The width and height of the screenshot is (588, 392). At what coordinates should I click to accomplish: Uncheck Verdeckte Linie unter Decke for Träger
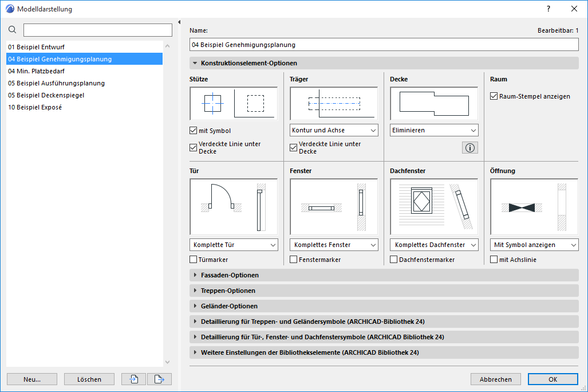click(x=293, y=147)
